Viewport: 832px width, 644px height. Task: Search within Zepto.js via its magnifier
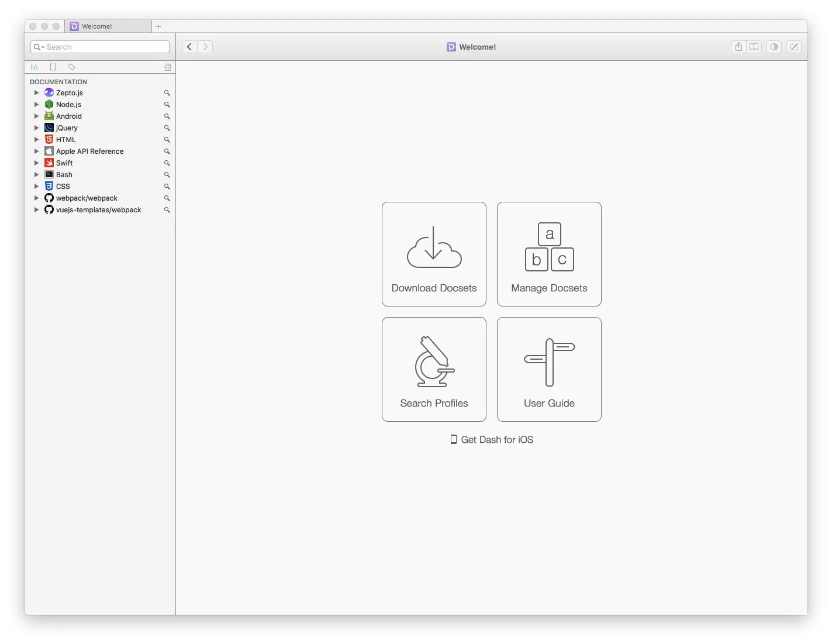(167, 93)
